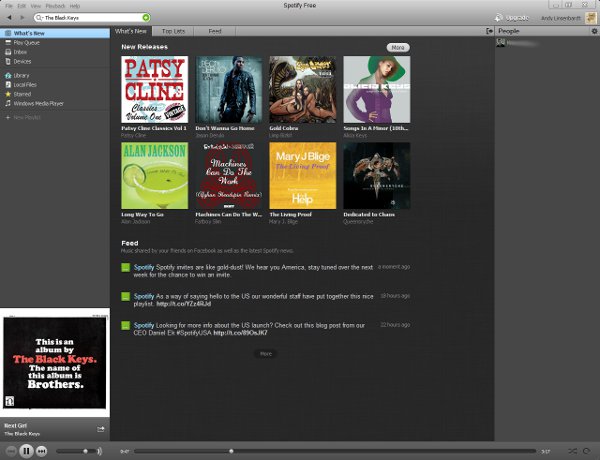
Task: Open Starred tracks list
Action: pyautogui.click(x=22, y=93)
